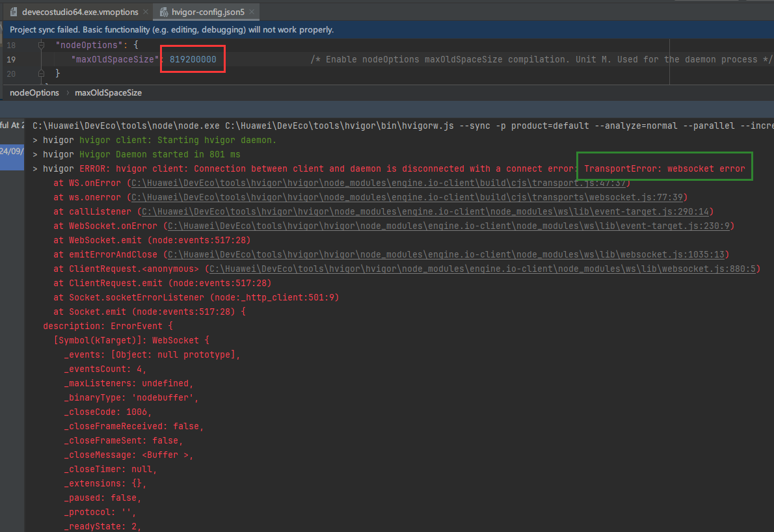774x532 pixels.
Task: Close the devecostudio64.exe.vmoptions tab
Action: [x=144, y=12]
